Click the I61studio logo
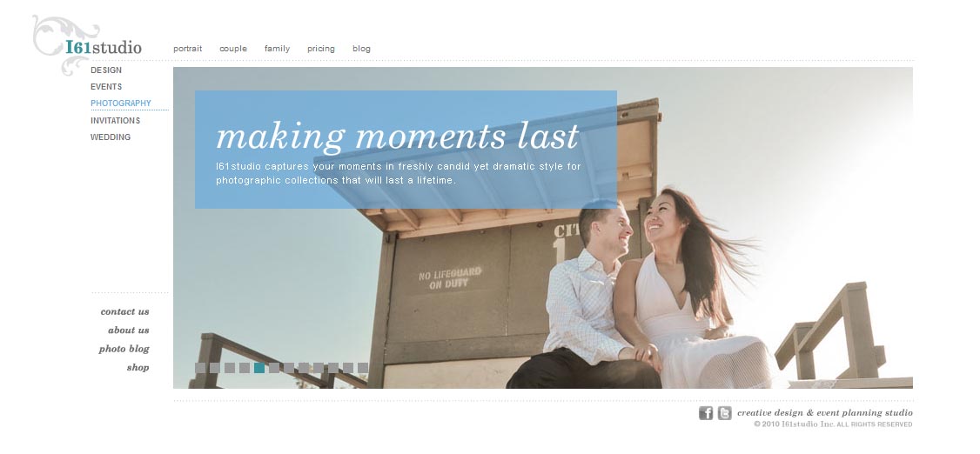Screen dimensions: 980x454 (x=88, y=44)
